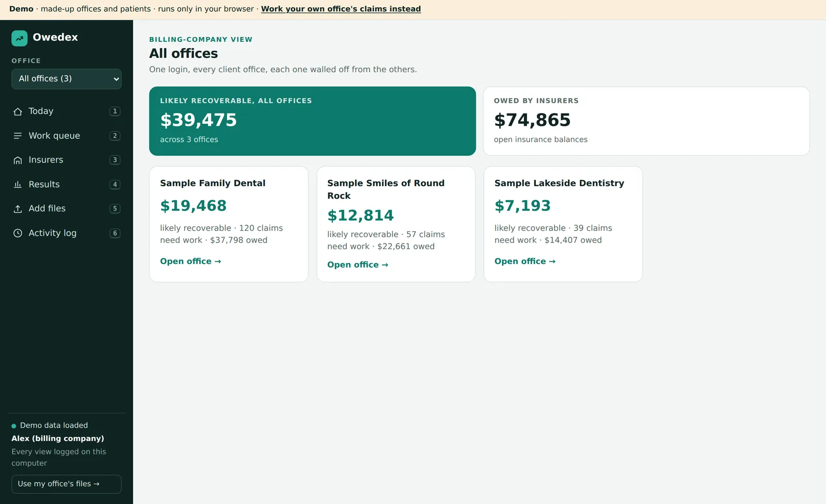
Task: Open office for Sample Family Dental
Action: pos(190,262)
